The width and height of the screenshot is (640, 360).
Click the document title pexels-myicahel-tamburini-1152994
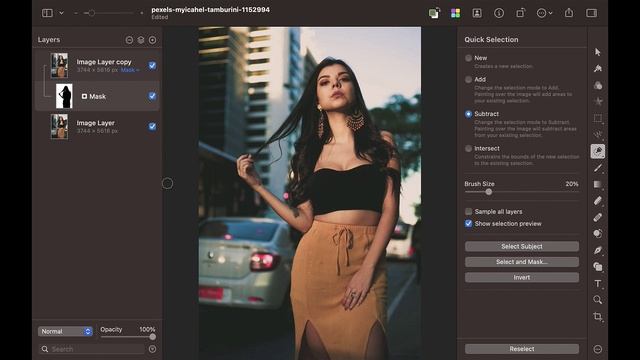point(211,9)
